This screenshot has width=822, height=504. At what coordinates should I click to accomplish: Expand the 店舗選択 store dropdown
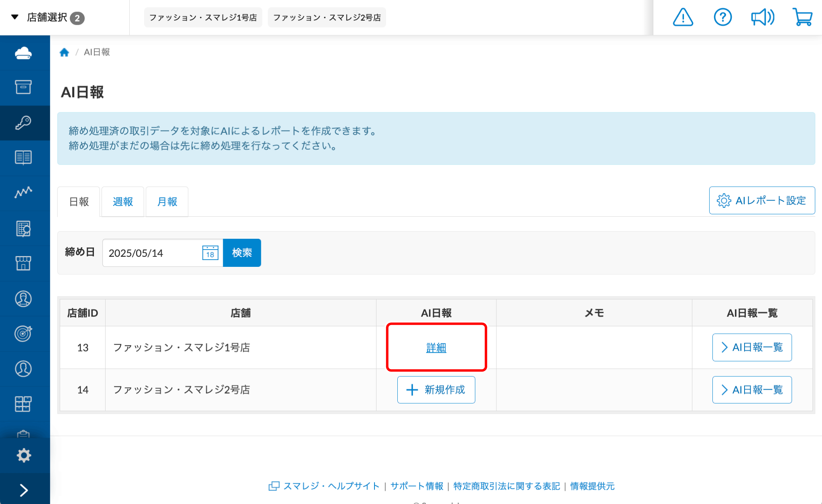click(x=48, y=18)
